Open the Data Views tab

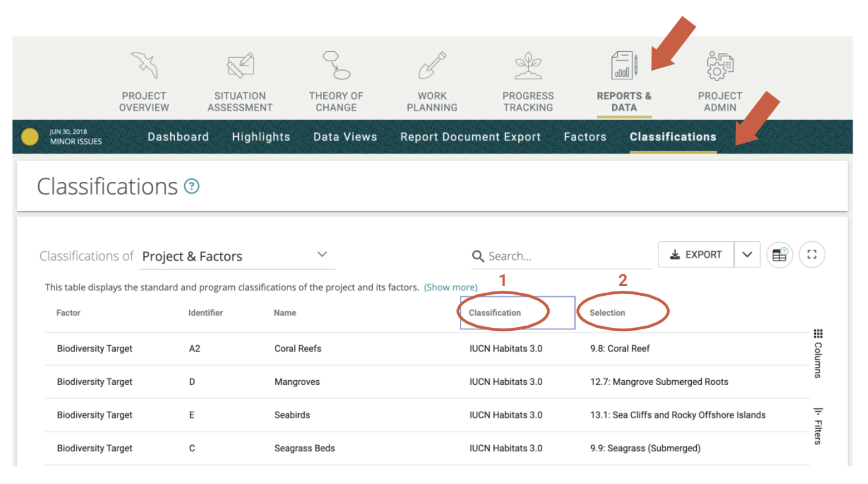345,136
